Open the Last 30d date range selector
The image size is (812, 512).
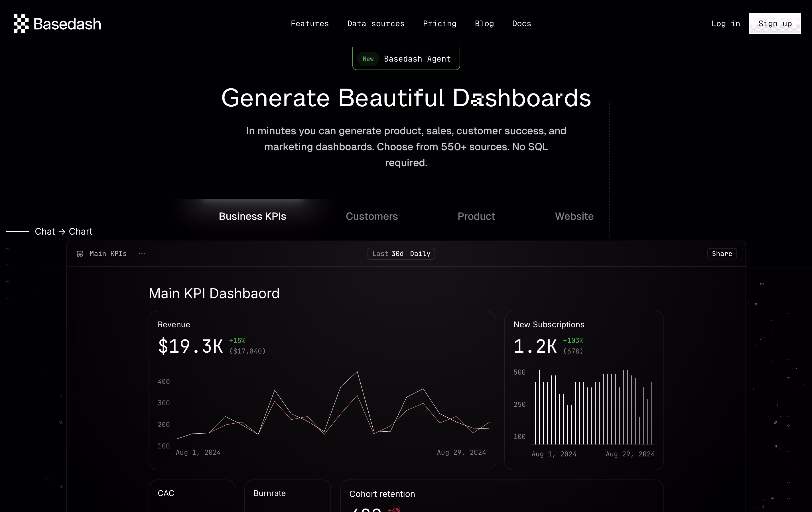[388, 253]
